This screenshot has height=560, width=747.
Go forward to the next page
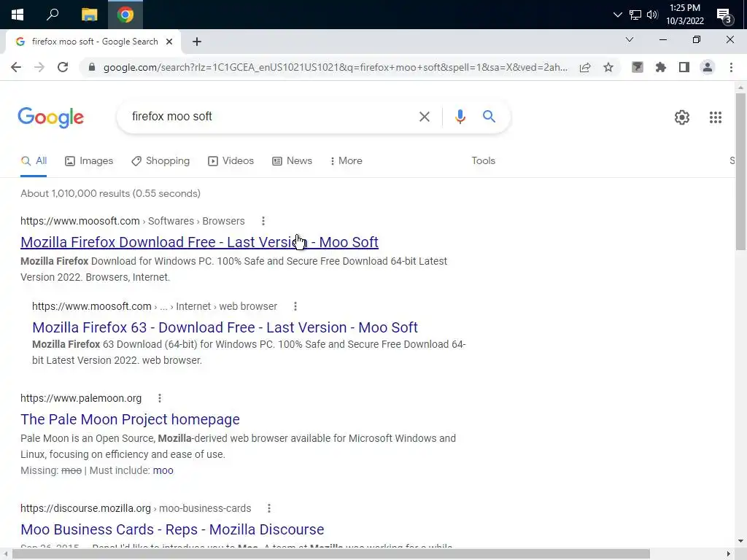point(39,67)
